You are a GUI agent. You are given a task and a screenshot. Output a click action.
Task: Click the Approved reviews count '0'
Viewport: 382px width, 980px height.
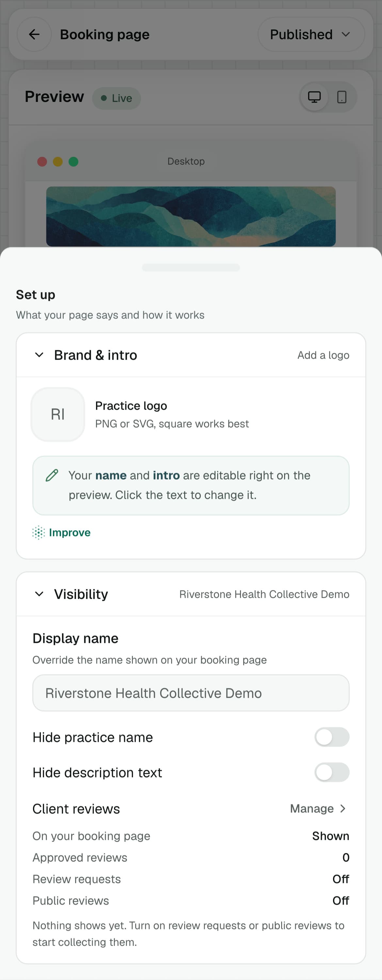pyautogui.click(x=346, y=857)
